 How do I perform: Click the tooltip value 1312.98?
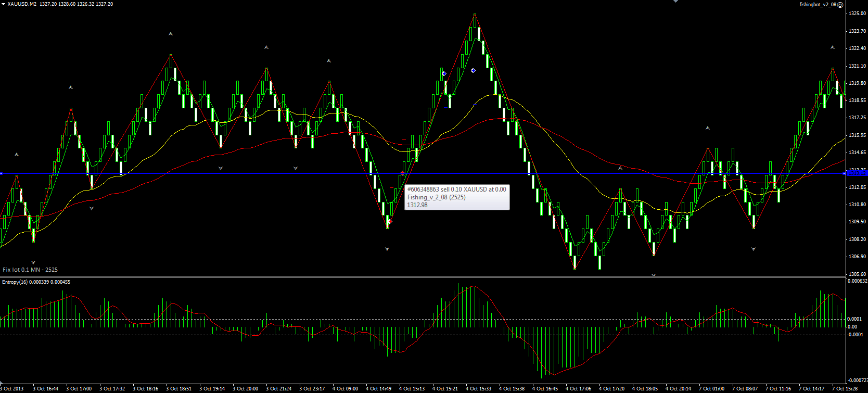[x=417, y=205]
